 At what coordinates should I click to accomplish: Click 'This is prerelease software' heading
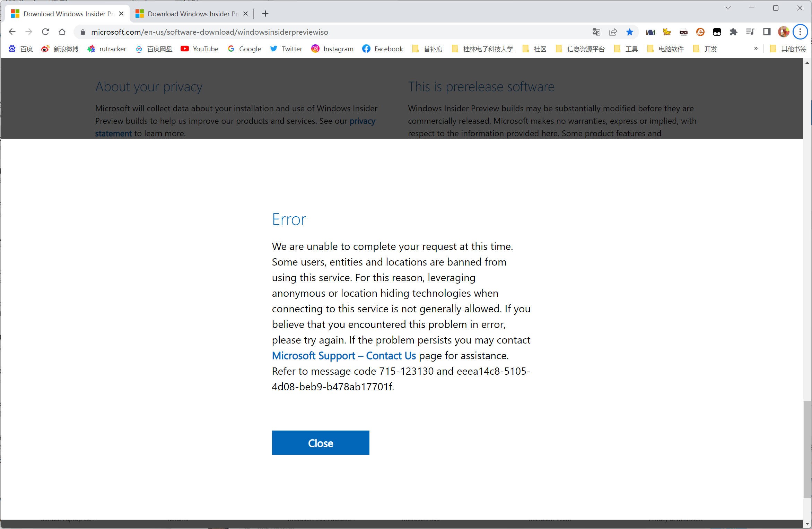(481, 87)
